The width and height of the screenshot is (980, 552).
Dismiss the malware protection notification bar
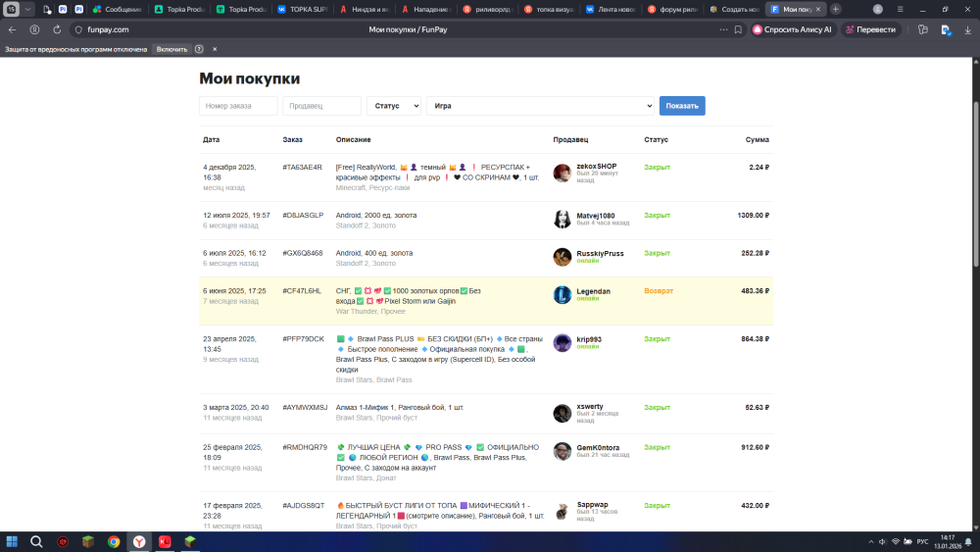215,49
